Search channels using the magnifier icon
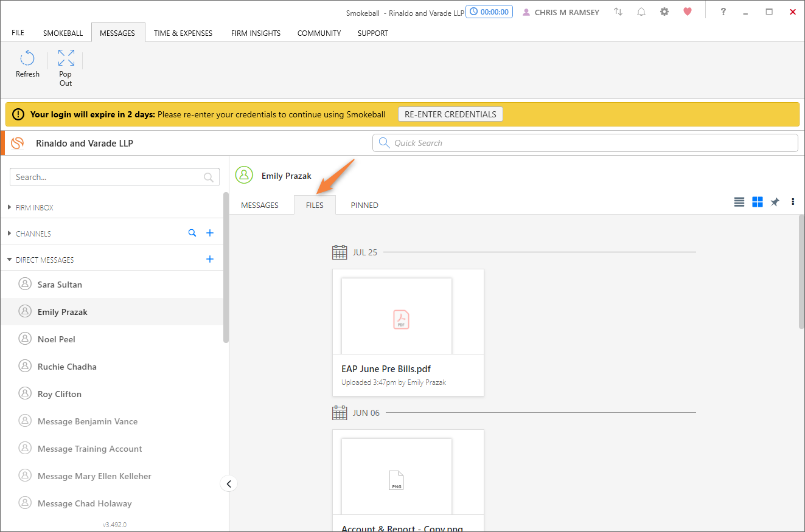Screen dimensions: 805x532 (192, 233)
